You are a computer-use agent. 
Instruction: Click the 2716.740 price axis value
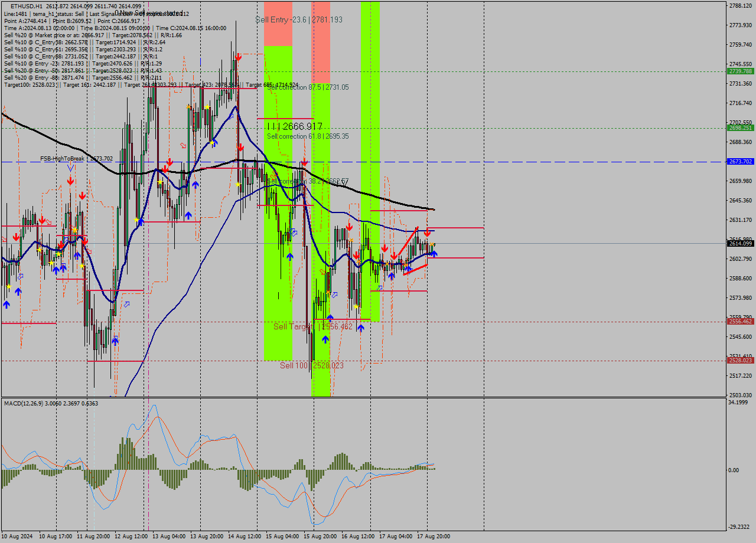(x=741, y=103)
